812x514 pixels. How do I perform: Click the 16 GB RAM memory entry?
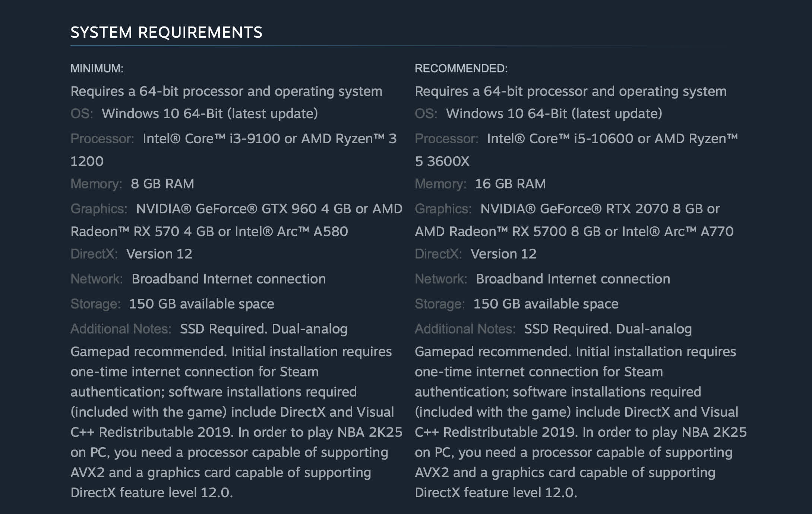click(x=510, y=184)
